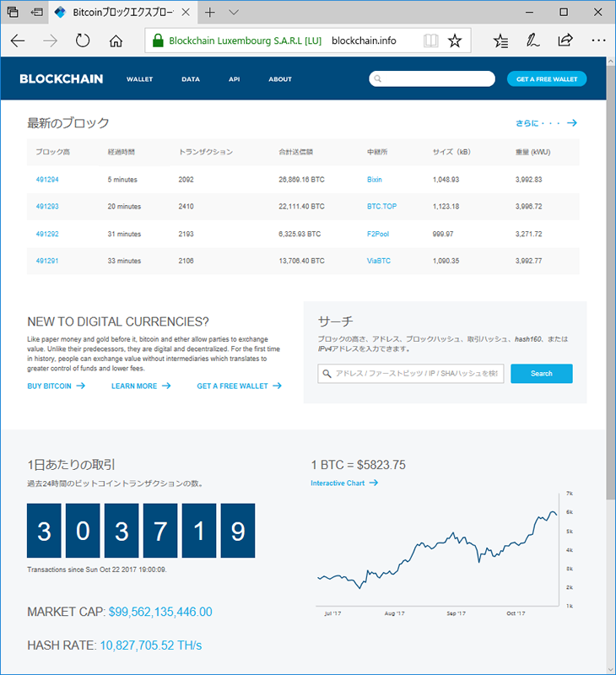Open the DATA menu item
Image resolution: width=616 pixels, height=675 pixels.
point(191,79)
